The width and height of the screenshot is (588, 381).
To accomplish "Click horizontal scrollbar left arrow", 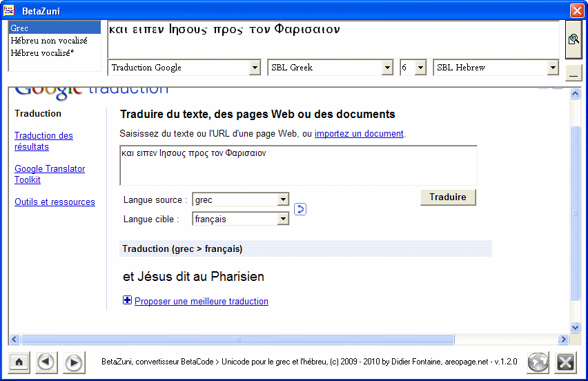I will point(14,340).
